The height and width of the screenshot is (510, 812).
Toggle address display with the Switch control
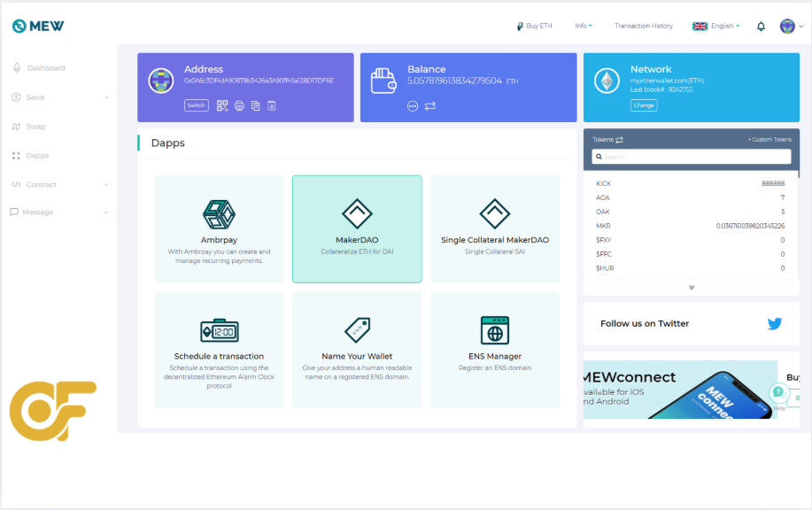point(196,104)
